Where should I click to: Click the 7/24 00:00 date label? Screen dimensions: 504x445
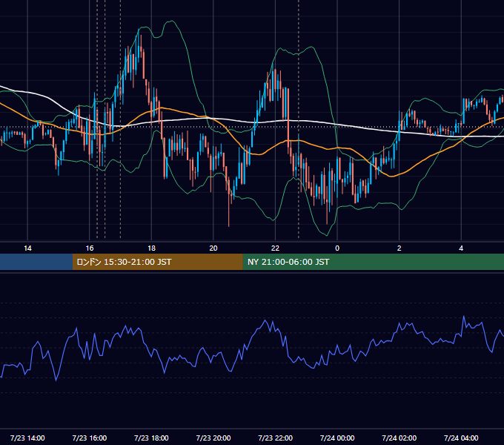[x=337, y=438]
